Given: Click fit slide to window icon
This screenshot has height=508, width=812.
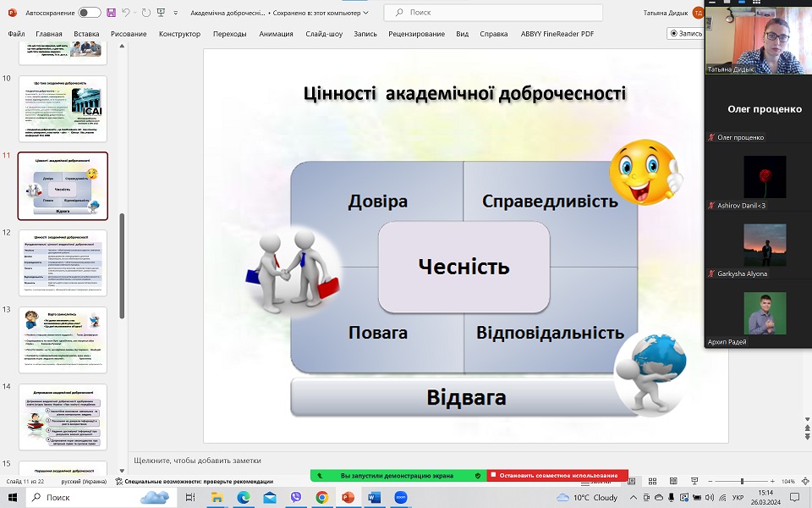Looking at the screenshot, I should click(x=805, y=482).
